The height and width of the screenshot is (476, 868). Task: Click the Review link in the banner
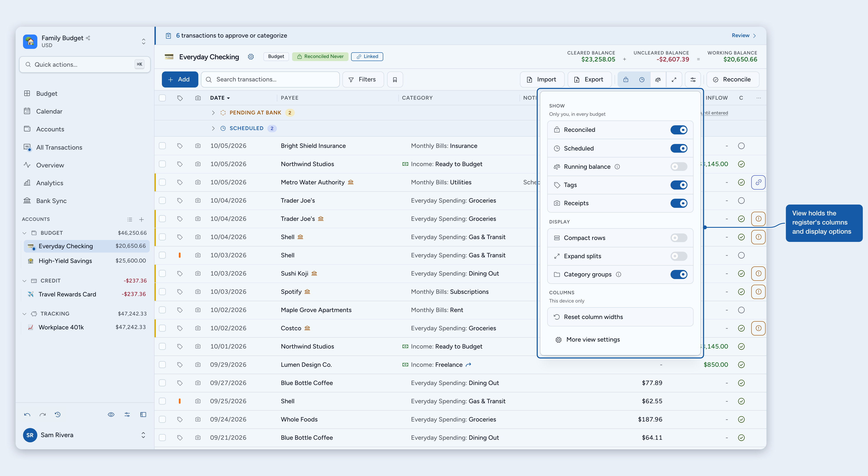coord(744,36)
